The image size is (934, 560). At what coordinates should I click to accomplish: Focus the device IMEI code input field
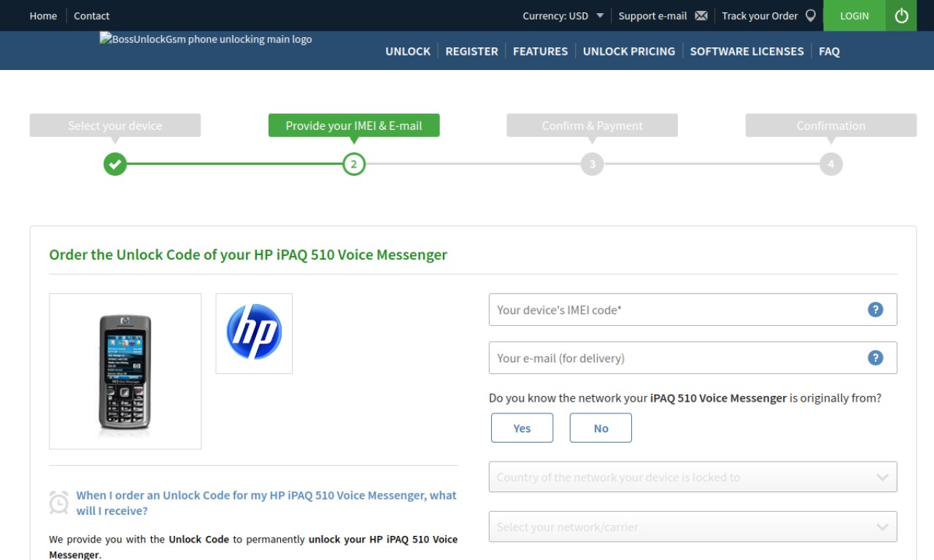point(692,309)
